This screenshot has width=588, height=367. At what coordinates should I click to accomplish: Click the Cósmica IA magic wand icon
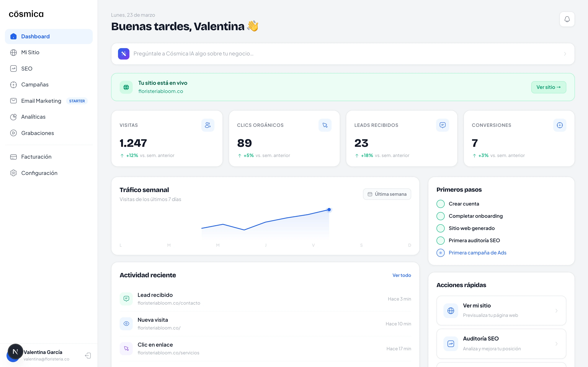[124, 54]
